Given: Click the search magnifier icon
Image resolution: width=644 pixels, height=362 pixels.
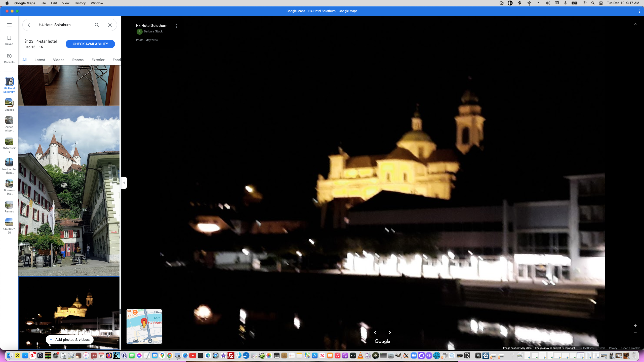Looking at the screenshot, I should (97, 25).
